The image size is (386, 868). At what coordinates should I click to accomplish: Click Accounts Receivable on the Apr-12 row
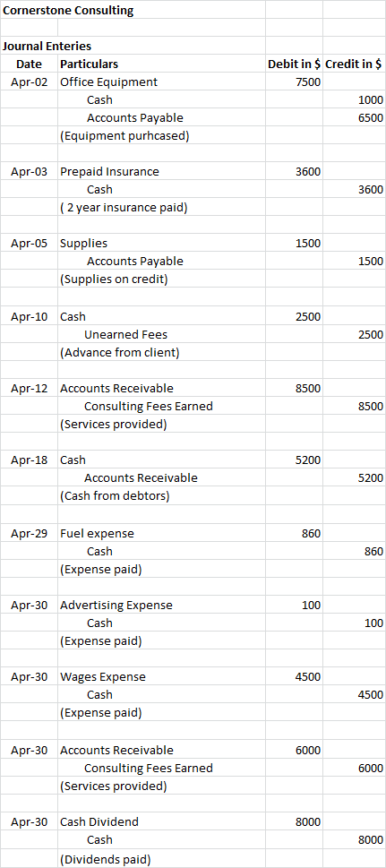116,389
